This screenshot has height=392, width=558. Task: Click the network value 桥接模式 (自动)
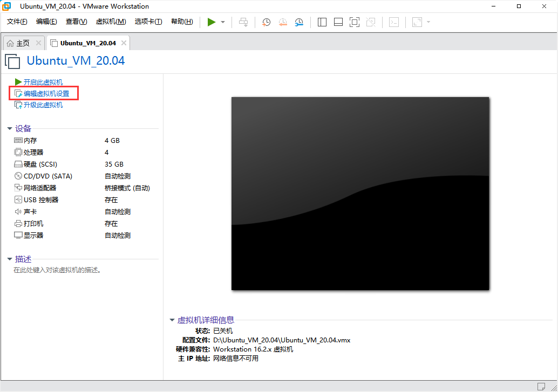tap(127, 188)
